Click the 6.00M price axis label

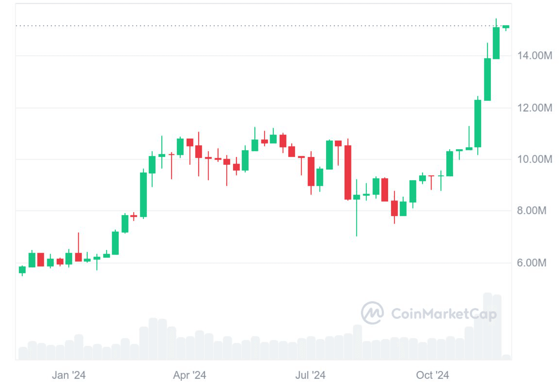pyautogui.click(x=531, y=263)
